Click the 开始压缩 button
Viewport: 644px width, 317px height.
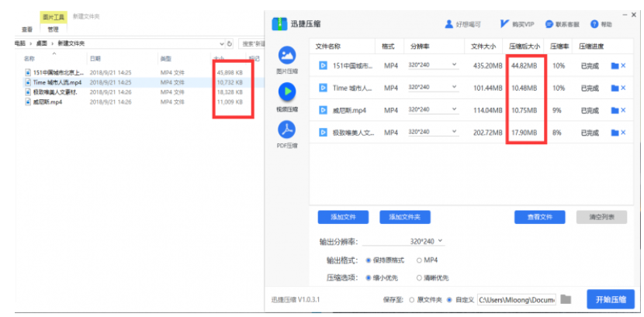coord(611,299)
